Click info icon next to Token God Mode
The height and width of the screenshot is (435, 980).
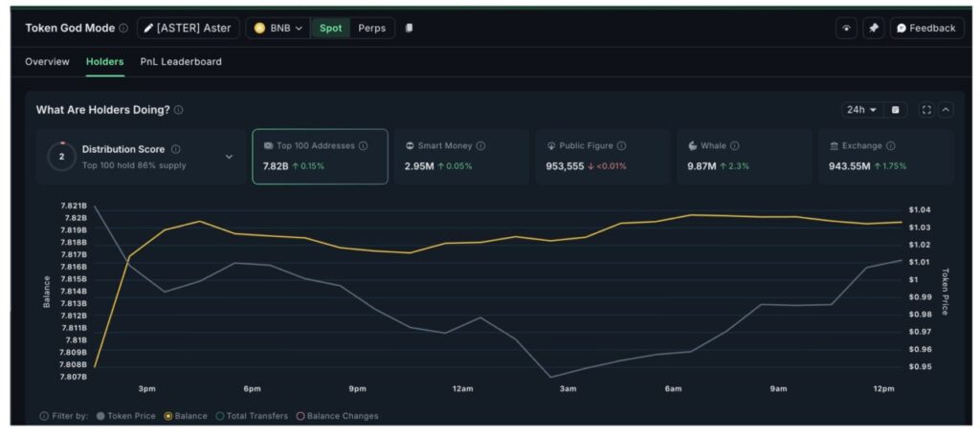click(x=123, y=29)
